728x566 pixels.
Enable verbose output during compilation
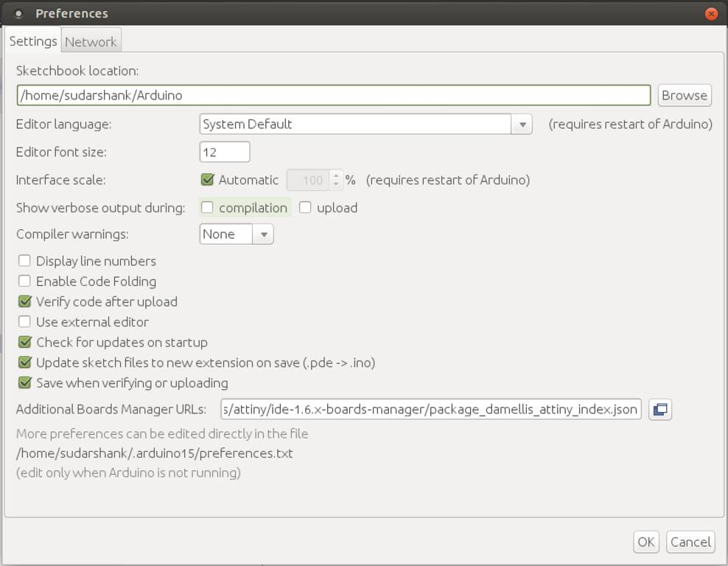[207, 208]
